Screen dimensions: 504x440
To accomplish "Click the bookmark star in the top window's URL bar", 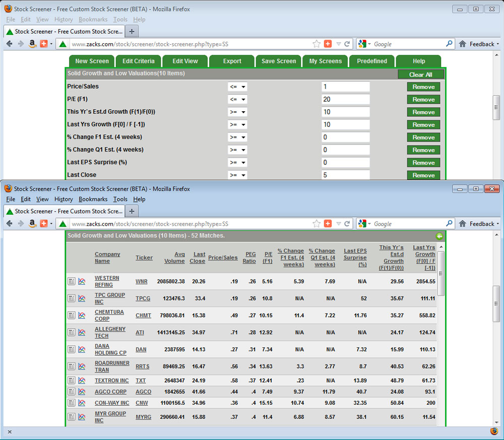I will point(317,44).
